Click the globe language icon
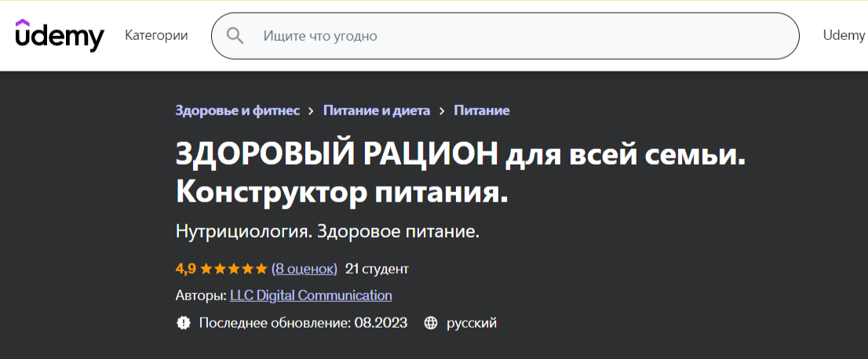 click(431, 323)
